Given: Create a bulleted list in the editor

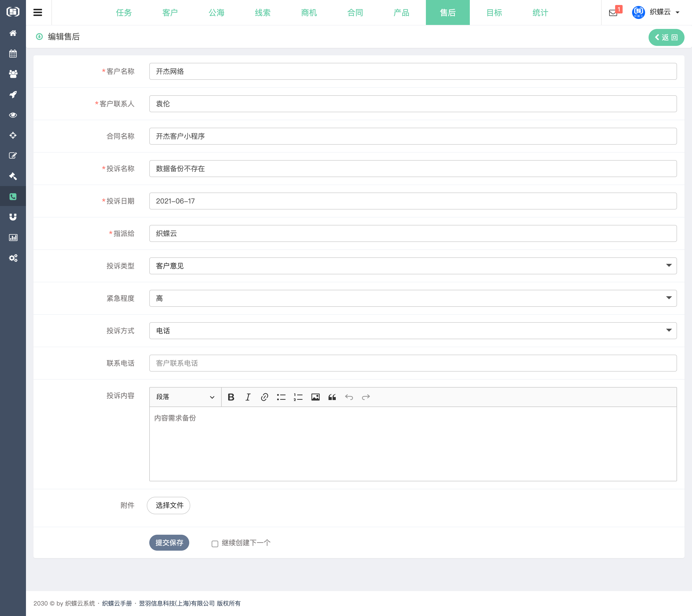Looking at the screenshot, I should 281,397.
